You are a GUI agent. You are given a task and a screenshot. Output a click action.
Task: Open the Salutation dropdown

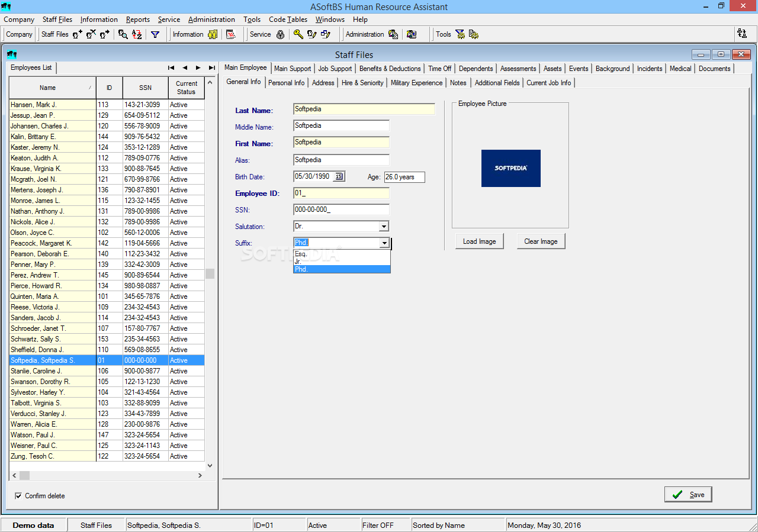[384, 227]
